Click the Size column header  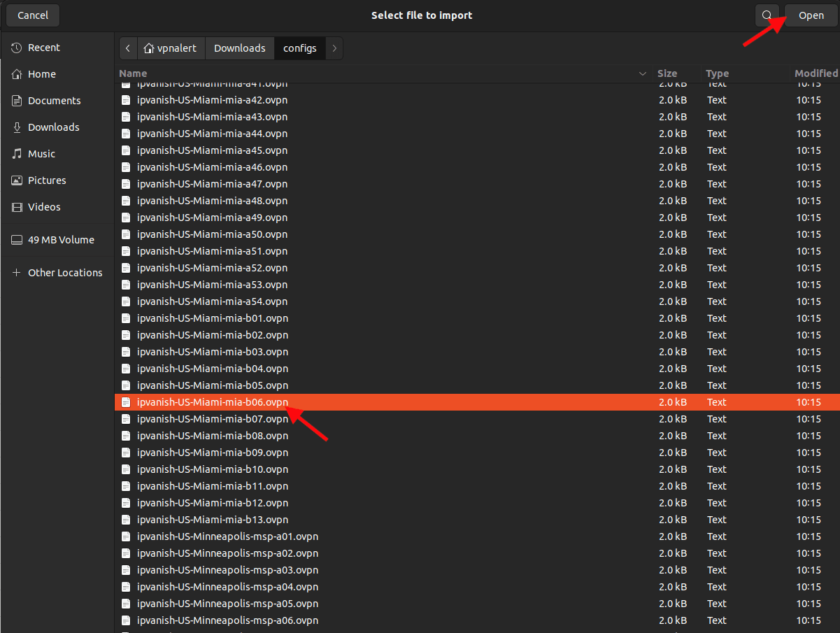(667, 73)
